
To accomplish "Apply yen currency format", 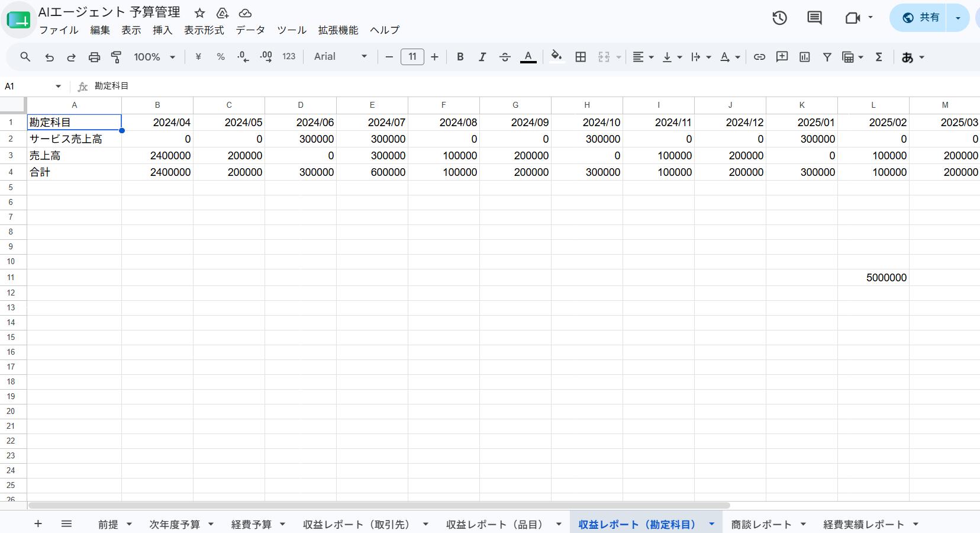I will pyautogui.click(x=198, y=57).
